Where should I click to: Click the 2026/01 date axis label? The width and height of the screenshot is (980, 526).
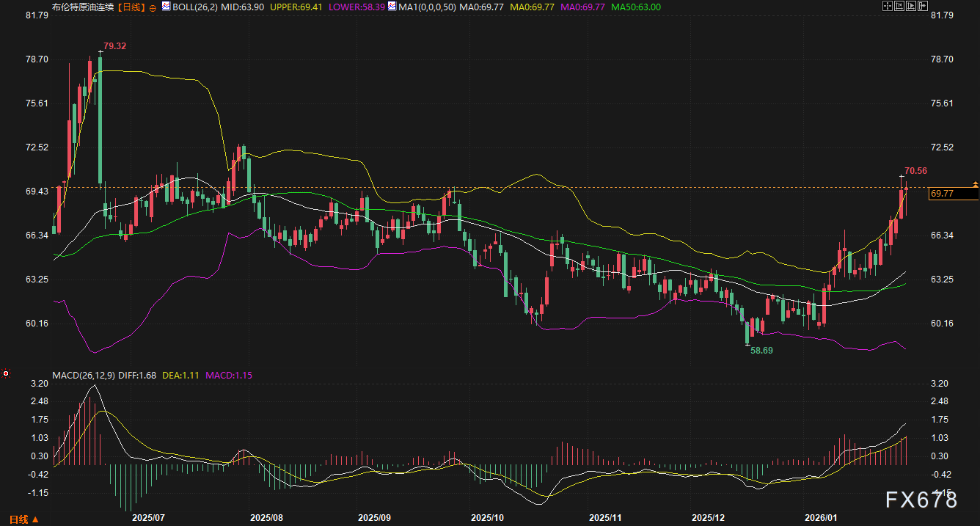click(821, 518)
